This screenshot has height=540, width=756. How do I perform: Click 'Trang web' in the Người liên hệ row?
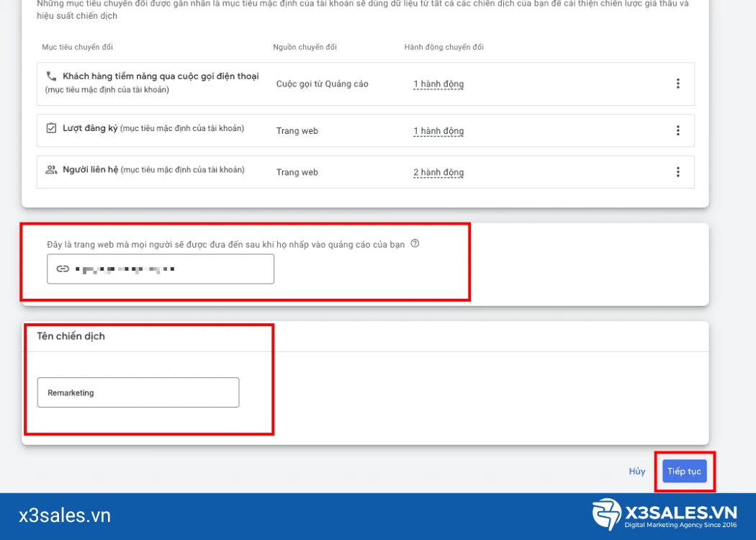point(297,172)
